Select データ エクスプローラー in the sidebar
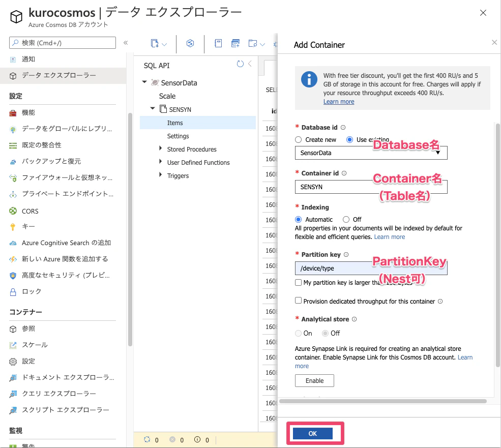The width and height of the screenshot is (501, 448). (x=62, y=75)
